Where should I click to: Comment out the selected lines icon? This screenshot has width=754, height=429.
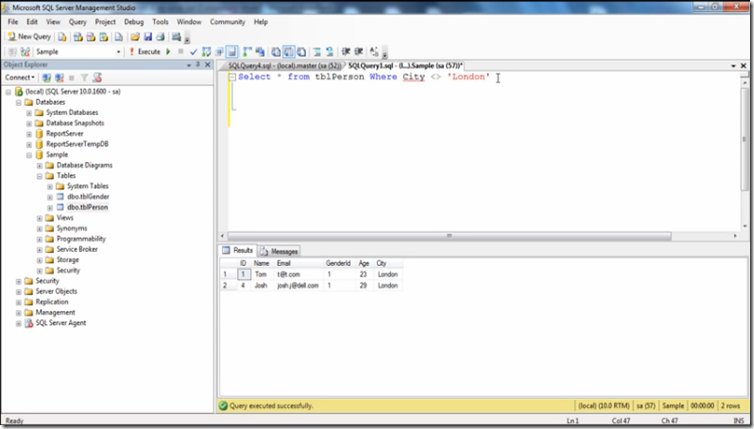pos(317,51)
